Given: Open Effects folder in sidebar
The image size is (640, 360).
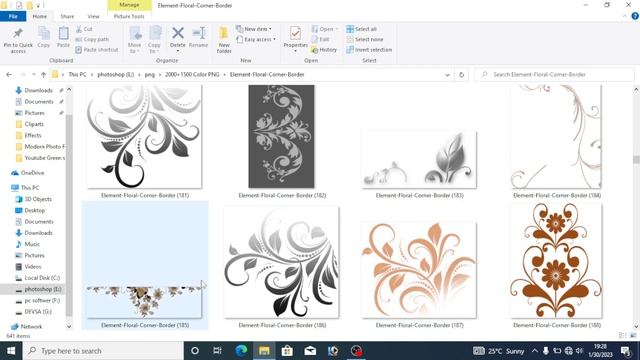Looking at the screenshot, I should pyautogui.click(x=33, y=135).
